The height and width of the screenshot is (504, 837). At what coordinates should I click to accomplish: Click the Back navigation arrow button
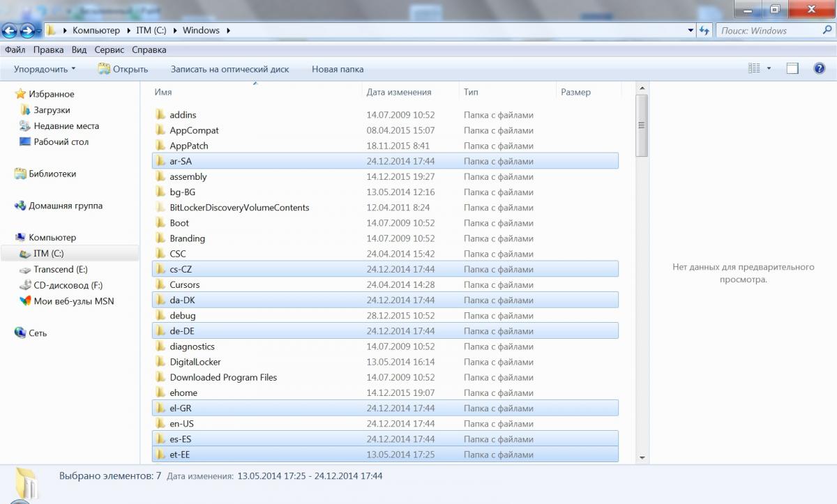(x=10, y=31)
